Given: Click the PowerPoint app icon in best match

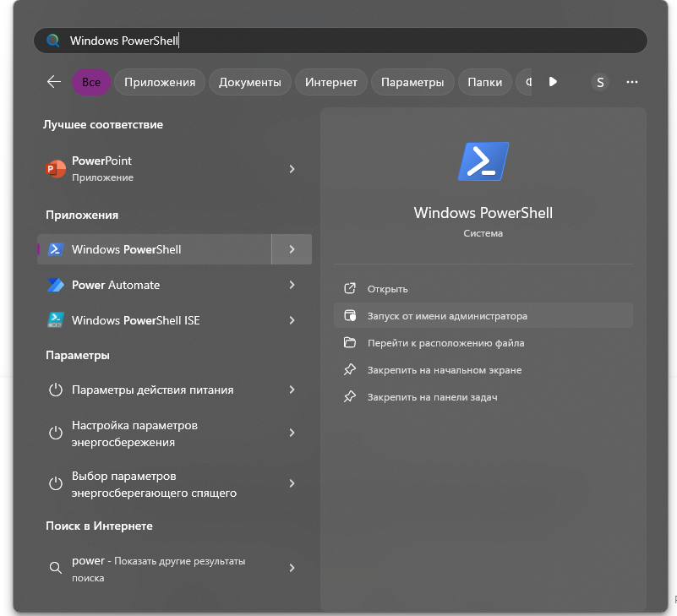Looking at the screenshot, I should click(56, 169).
